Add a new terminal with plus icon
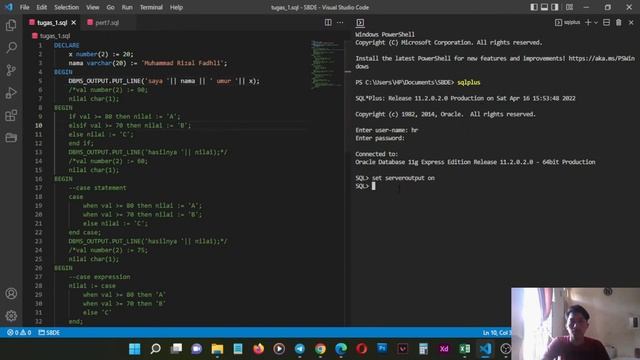This screenshot has width=640, height=360. (588, 22)
